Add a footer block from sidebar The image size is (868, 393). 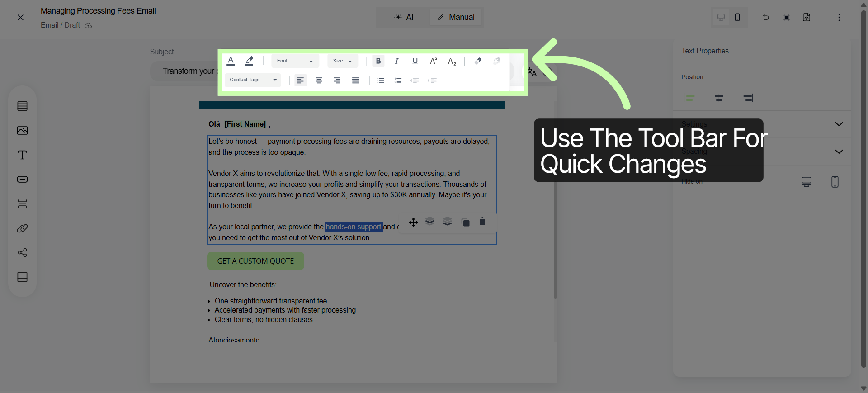[x=22, y=277]
